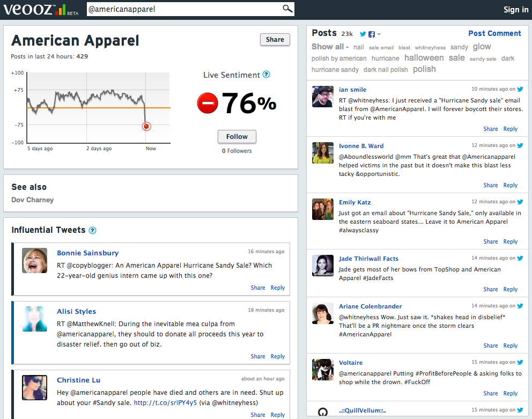
Task: Open the t.co/srlPY4y5 link
Action: [x=165, y=403]
